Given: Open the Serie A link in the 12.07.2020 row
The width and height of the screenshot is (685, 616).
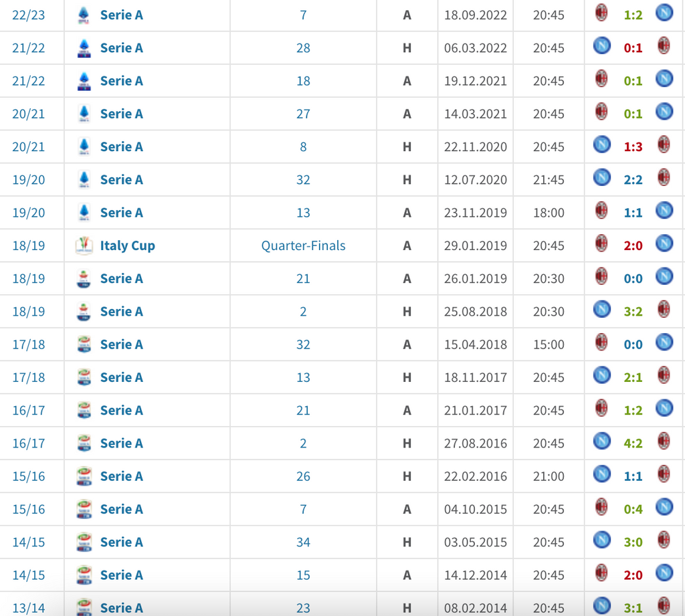Looking at the screenshot, I should 122,180.
